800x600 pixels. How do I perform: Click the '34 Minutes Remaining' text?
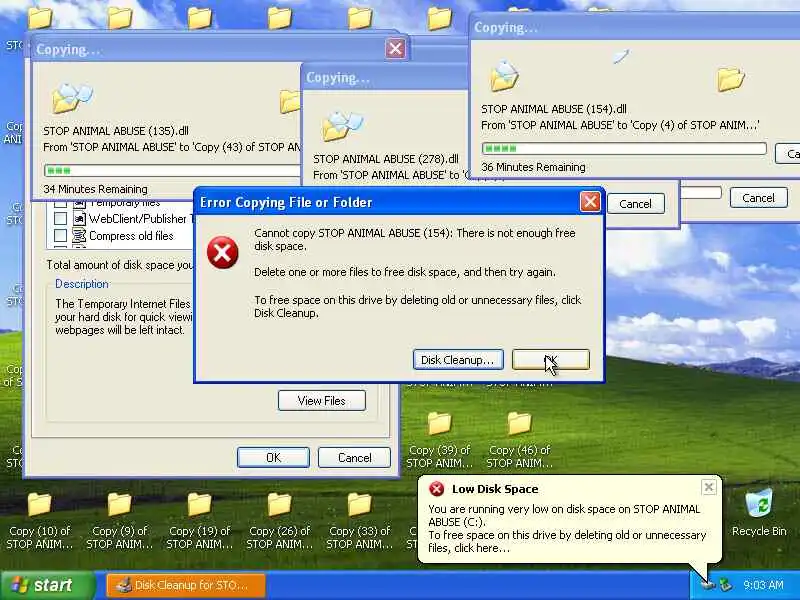pyautogui.click(x=95, y=189)
